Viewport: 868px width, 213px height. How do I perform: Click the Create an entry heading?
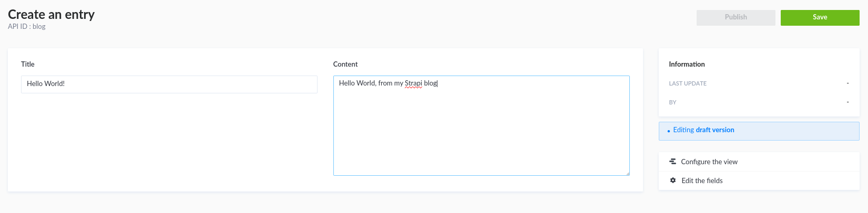pos(52,14)
